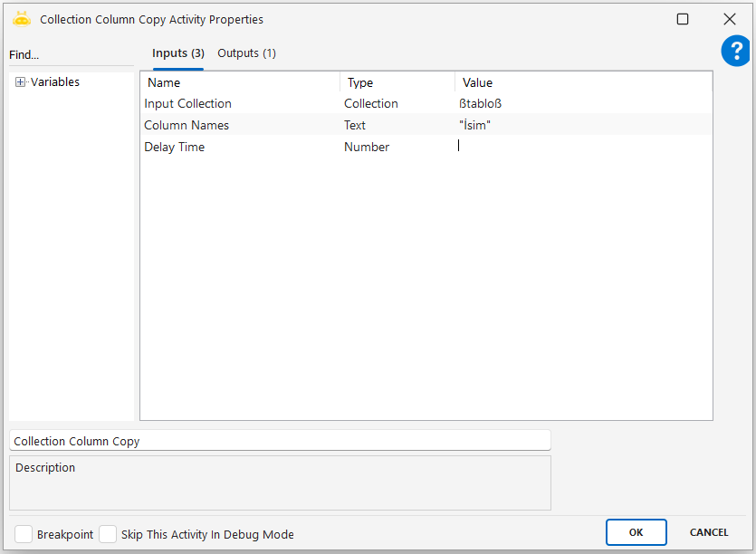Select the Inputs (3) tab
756x554 pixels.
tap(177, 53)
